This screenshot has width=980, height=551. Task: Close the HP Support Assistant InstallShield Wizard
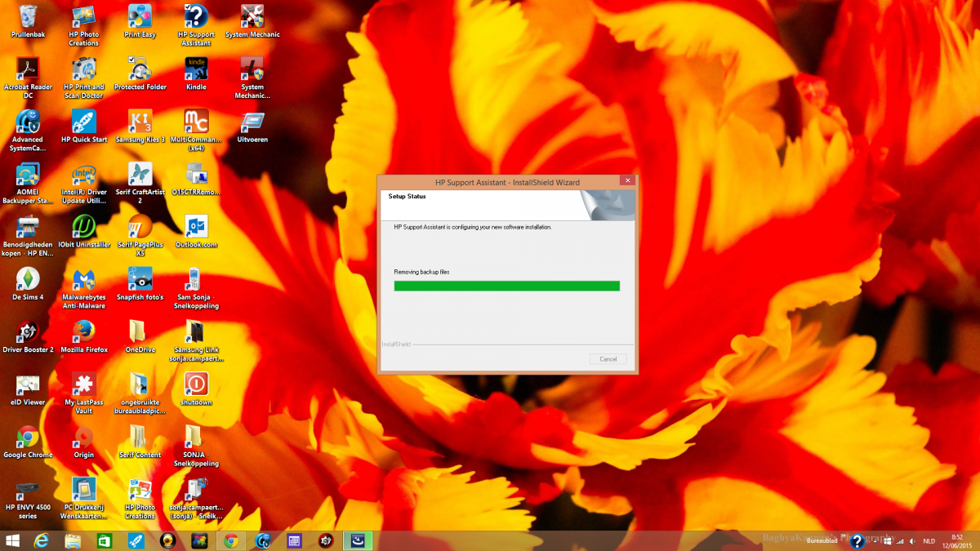click(x=626, y=180)
